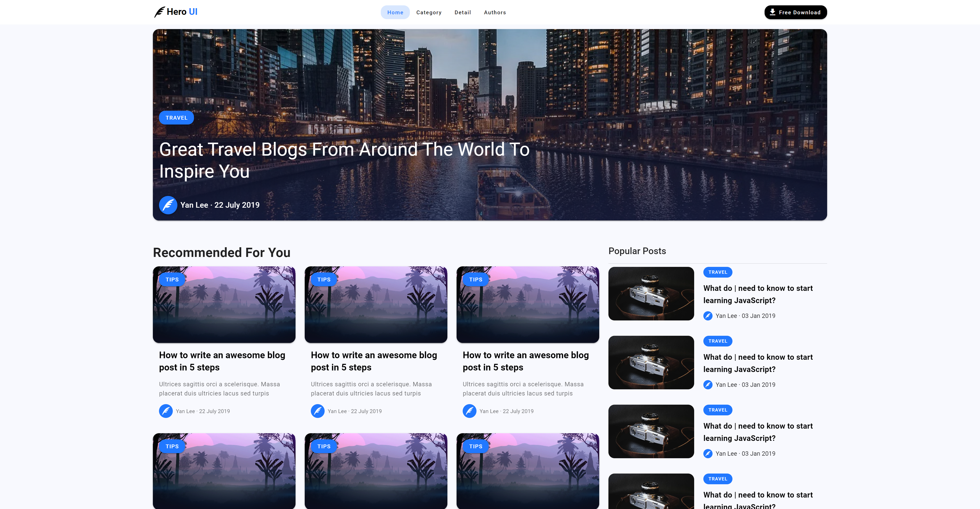Image resolution: width=980 pixels, height=509 pixels.
Task: Open the first popular post camera thumbnail
Action: (651, 293)
